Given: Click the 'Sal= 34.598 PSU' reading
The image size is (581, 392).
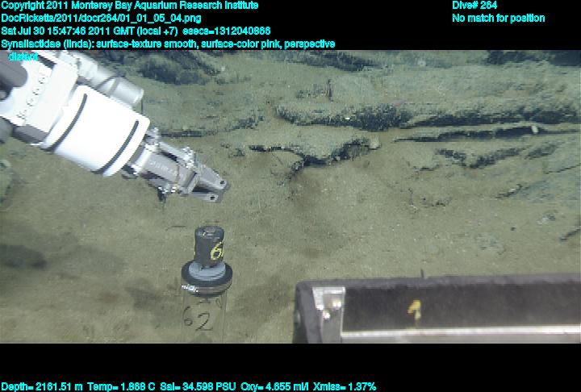Looking at the screenshot, I should pos(198,387).
